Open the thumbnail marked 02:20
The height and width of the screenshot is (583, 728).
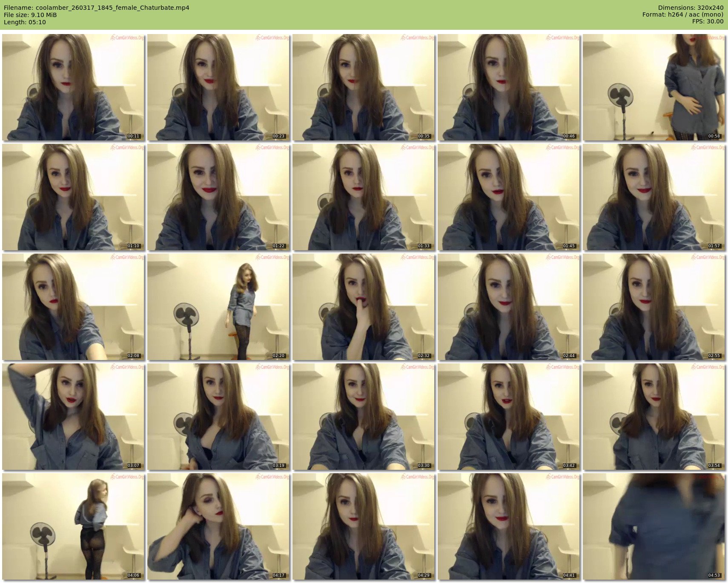coord(218,307)
